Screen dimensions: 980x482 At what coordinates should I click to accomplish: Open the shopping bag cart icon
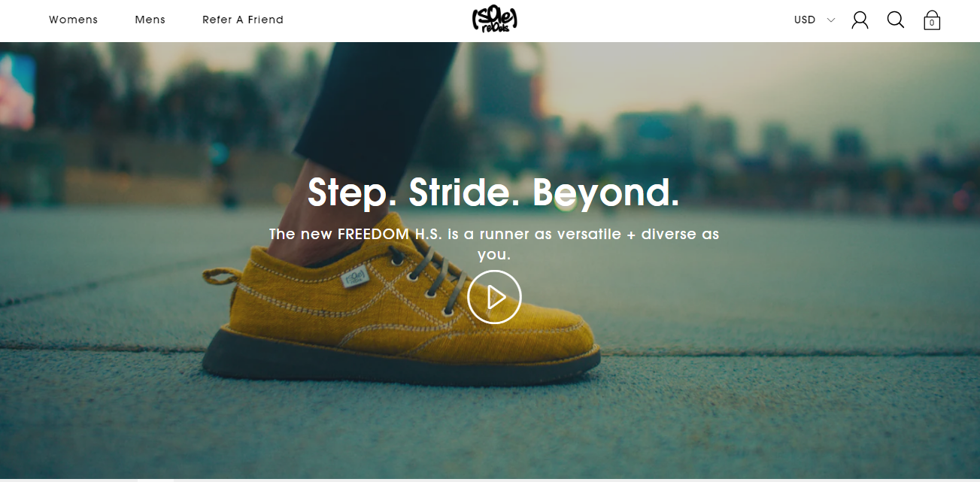[932, 20]
